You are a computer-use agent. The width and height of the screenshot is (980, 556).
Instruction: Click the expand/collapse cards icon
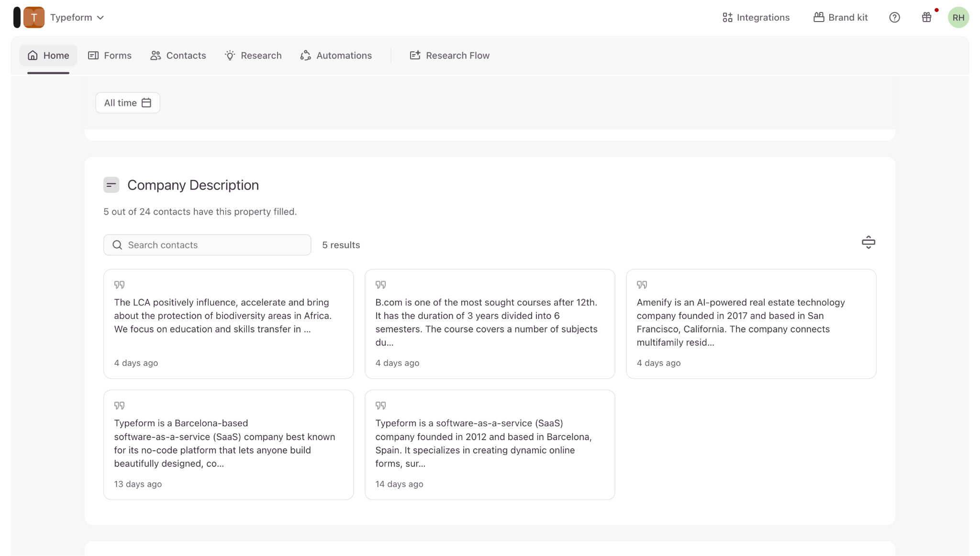[868, 242]
